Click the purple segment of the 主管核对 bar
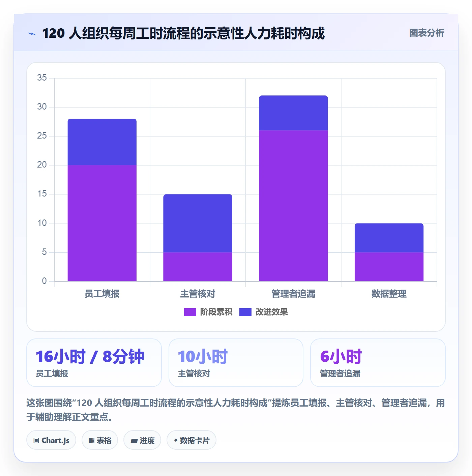Viewport: 472px width, 476px height. 198,267
